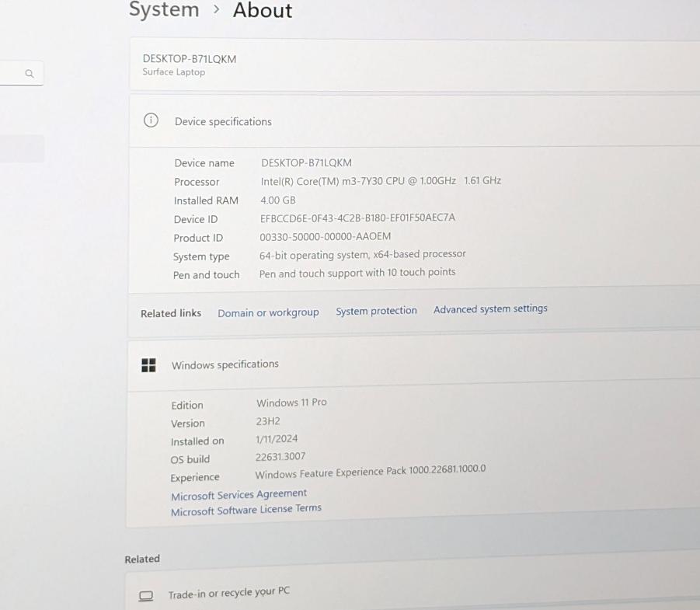
Task: Click the Installed on label
Action: point(197,441)
